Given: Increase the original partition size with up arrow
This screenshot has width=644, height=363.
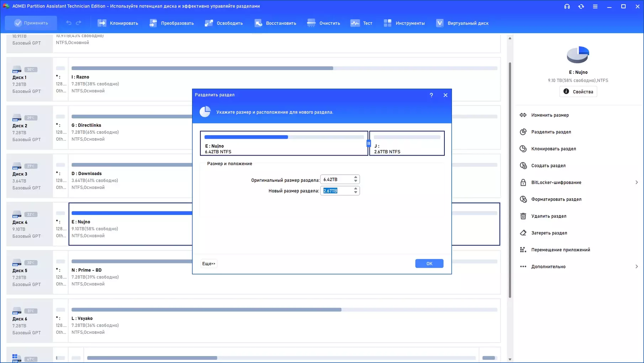Looking at the screenshot, I should click(x=356, y=177).
